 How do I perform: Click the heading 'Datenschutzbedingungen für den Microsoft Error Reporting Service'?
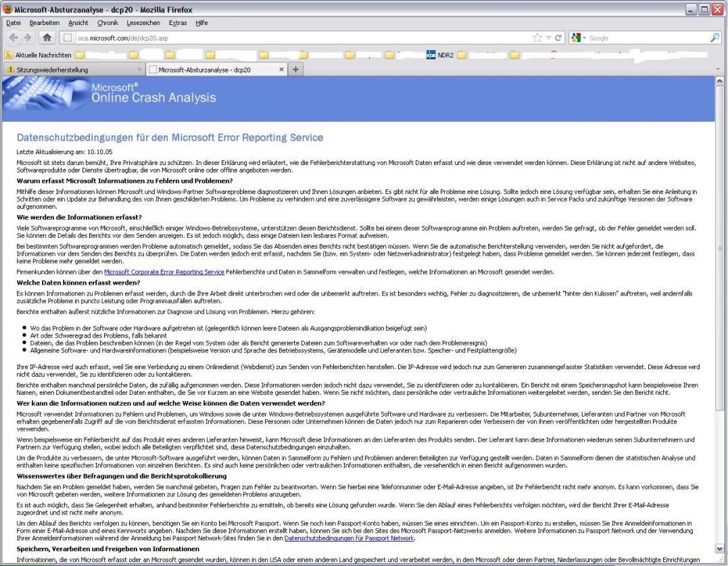pyautogui.click(x=170, y=137)
